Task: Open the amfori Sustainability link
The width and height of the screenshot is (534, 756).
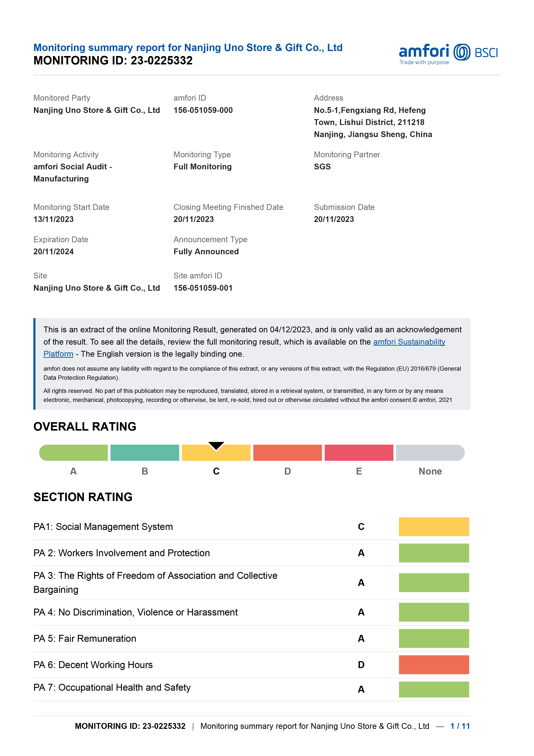Action: click(409, 342)
